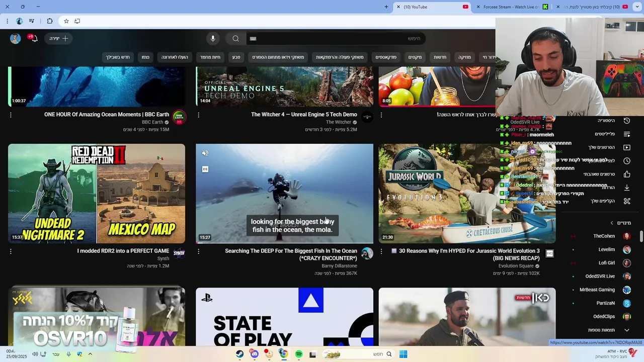Open options menu for BBC Earth ocean video
Screen dimensions: 644x362
tap(11, 115)
